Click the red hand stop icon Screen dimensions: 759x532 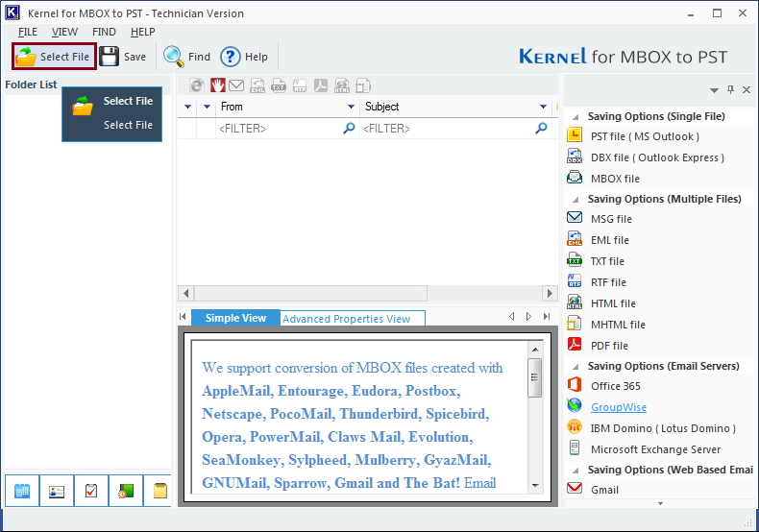(x=217, y=85)
